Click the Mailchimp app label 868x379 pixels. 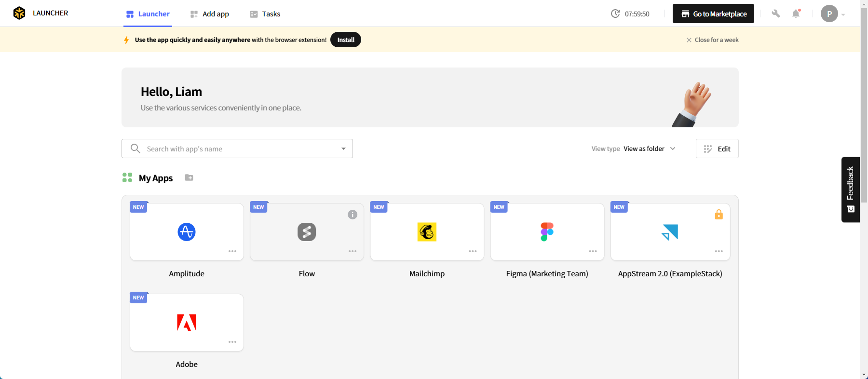pyautogui.click(x=427, y=273)
